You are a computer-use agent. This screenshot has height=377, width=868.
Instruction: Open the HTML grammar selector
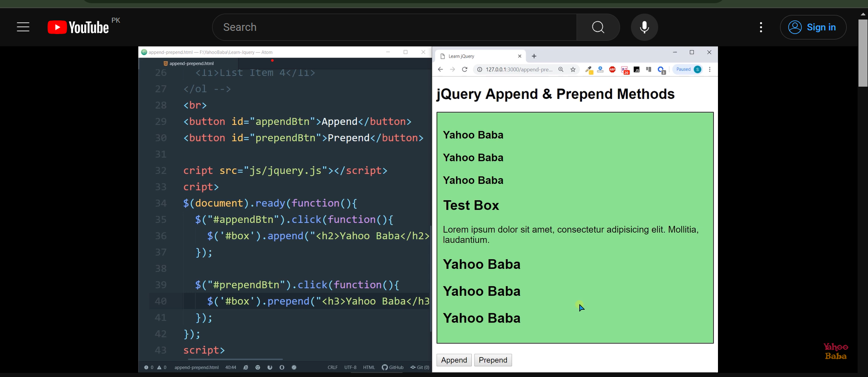coord(369,367)
